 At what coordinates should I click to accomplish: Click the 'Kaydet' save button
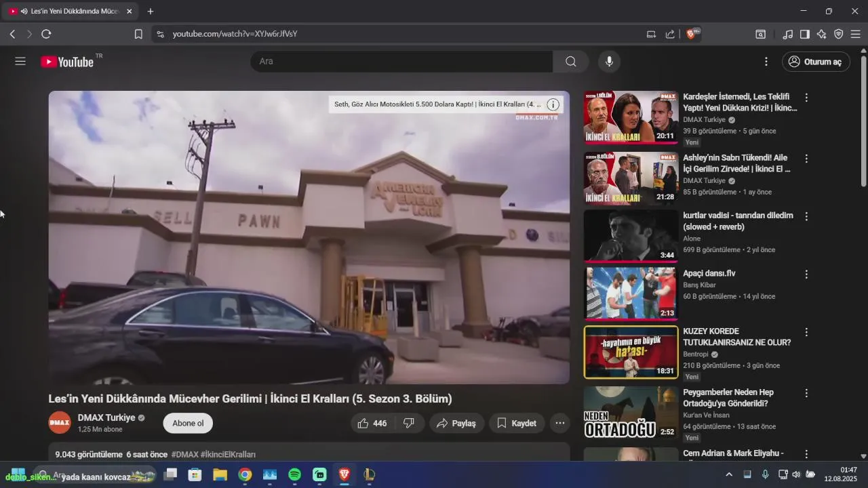click(517, 423)
